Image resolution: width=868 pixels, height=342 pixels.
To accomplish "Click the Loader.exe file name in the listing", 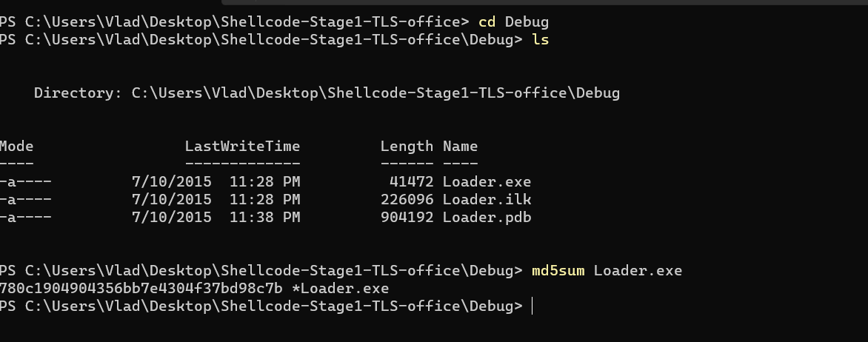I will click(487, 181).
